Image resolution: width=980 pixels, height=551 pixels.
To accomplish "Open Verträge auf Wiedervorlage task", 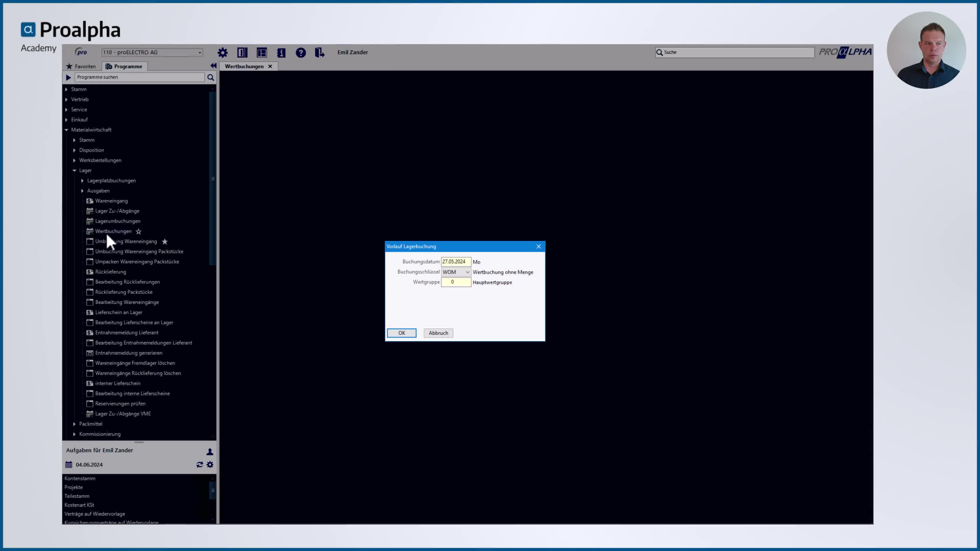I will click(95, 514).
